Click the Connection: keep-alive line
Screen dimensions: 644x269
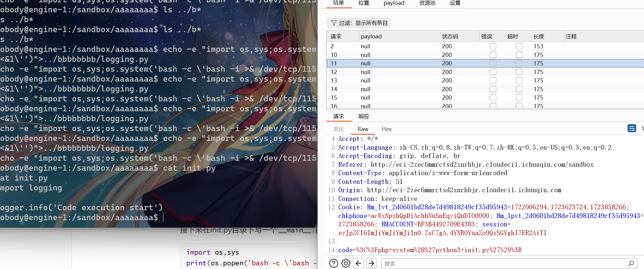point(378,199)
